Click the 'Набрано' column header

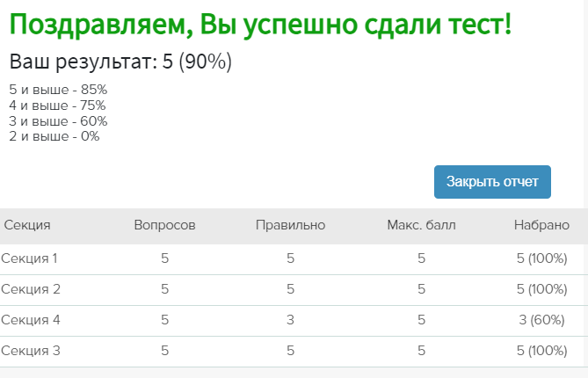[x=541, y=225]
